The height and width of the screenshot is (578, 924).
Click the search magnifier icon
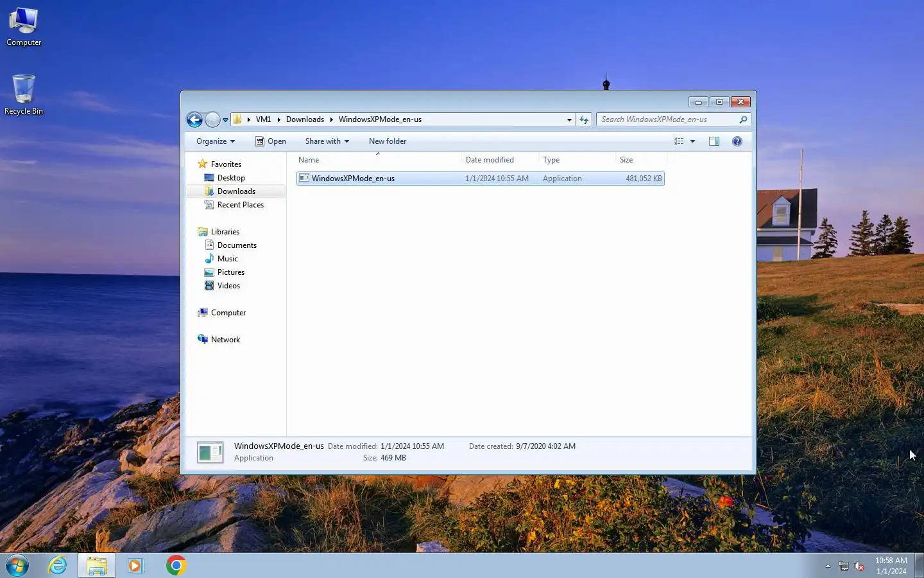(x=743, y=119)
